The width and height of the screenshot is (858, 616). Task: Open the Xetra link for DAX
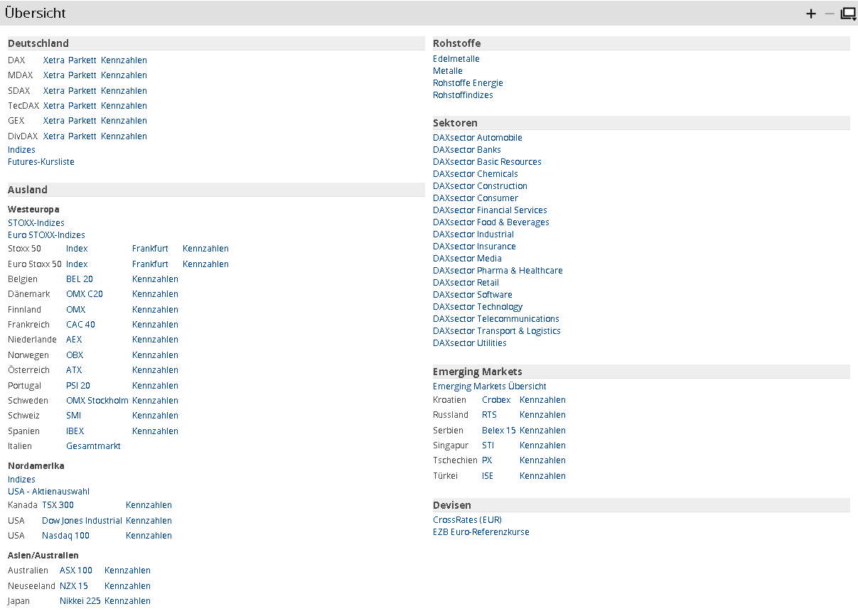point(53,60)
